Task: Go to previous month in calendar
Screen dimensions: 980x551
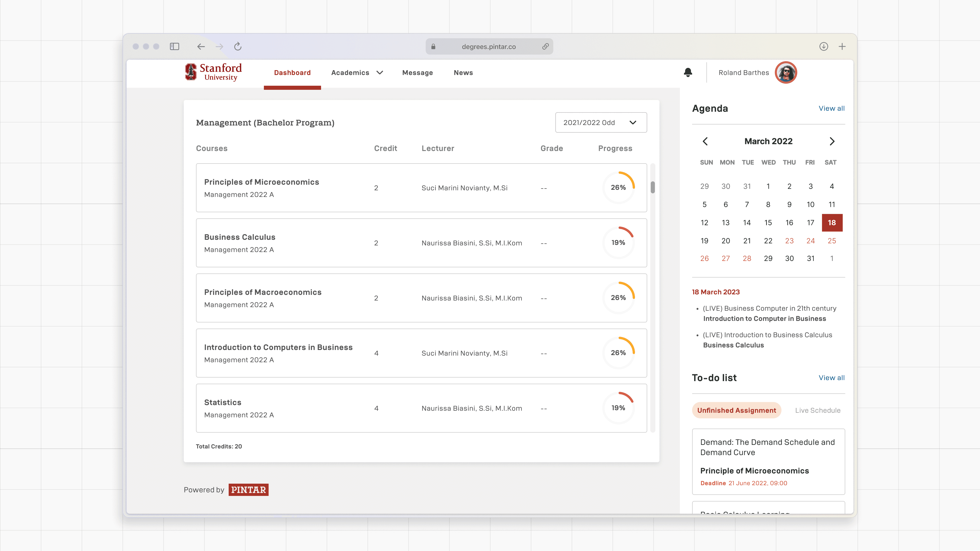Action: click(705, 142)
